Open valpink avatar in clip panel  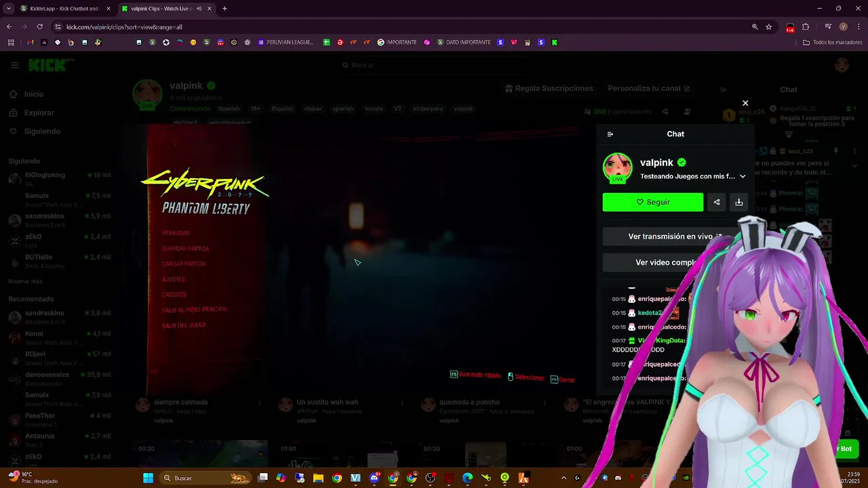617,168
